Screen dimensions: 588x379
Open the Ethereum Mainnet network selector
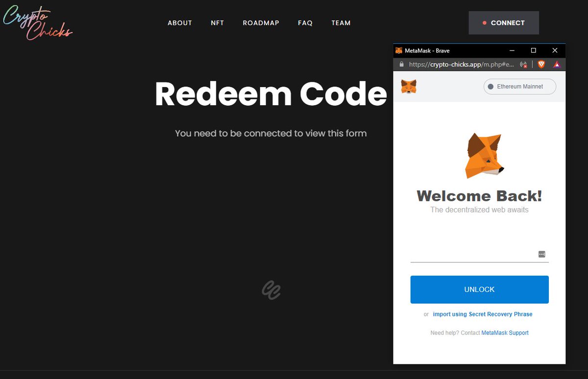[519, 87]
